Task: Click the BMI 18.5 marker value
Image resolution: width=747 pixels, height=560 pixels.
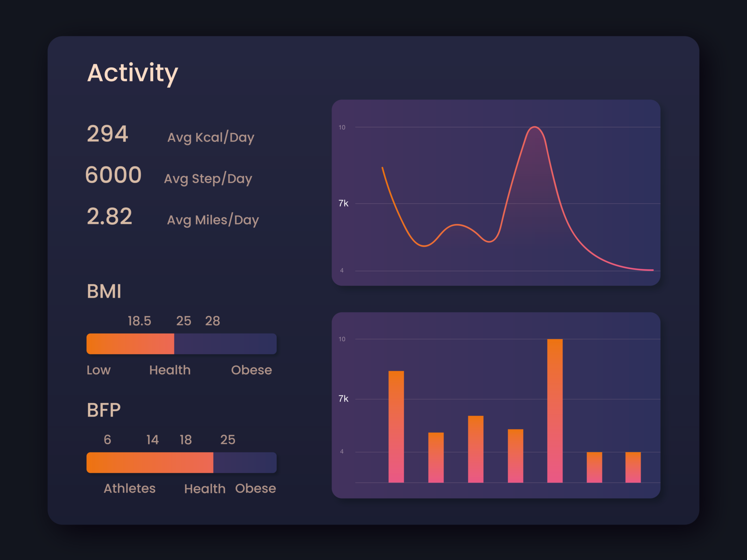Action: pyautogui.click(x=139, y=321)
